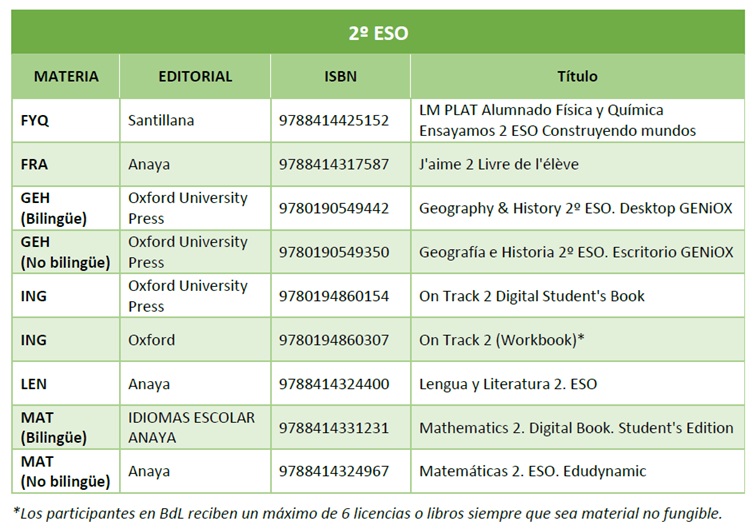Image resolution: width=753 pixels, height=529 pixels.
Task: Click the BdL footnote text below table
Action: (x=367, y=513)
